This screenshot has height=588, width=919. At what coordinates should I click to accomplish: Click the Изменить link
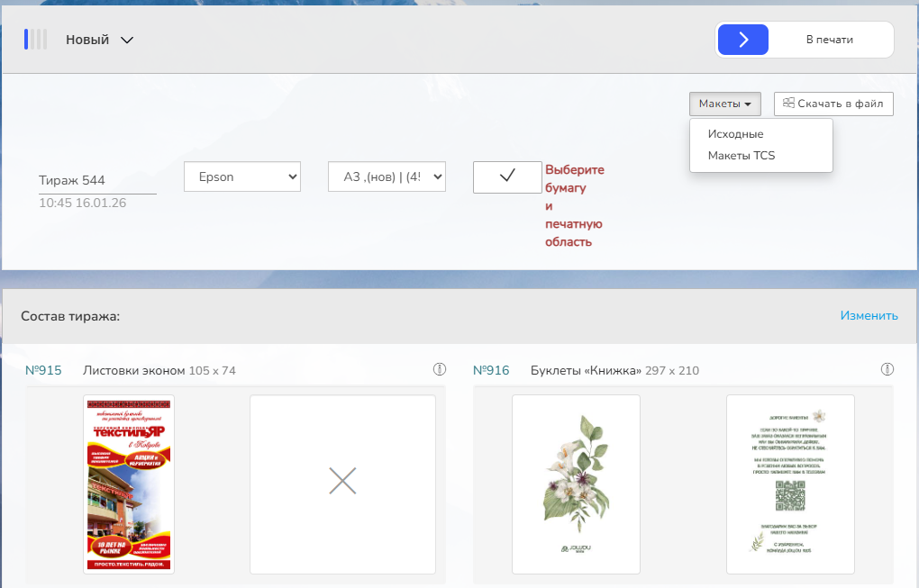869,315
